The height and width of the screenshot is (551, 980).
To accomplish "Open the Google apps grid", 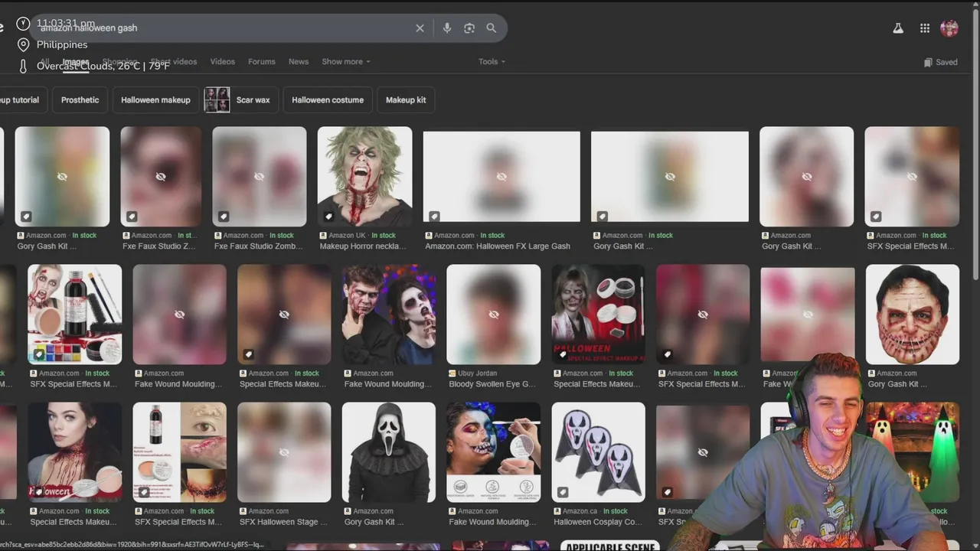I will pos(925,28).
